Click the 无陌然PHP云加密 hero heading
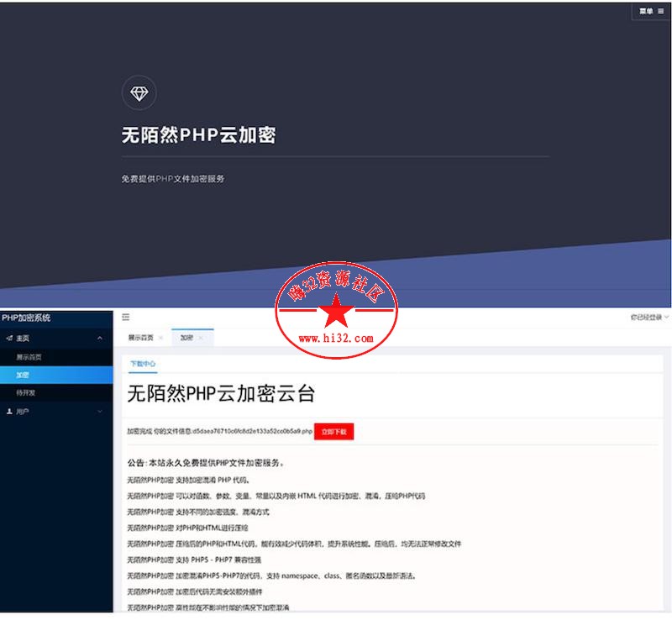 click(198, 135)
